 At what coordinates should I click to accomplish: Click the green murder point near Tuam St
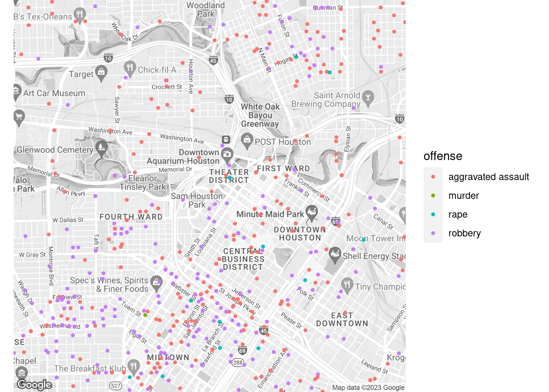pos(145,315)
